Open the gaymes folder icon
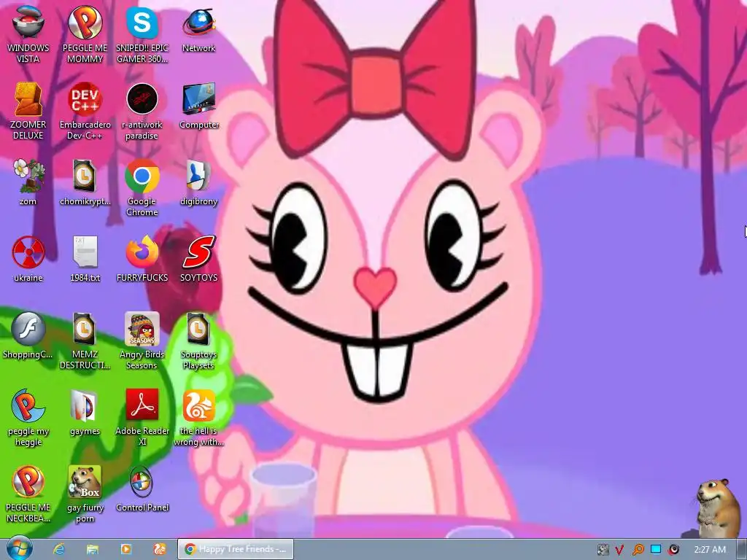Screen dimensions: 747x560 tap(85, 412)
